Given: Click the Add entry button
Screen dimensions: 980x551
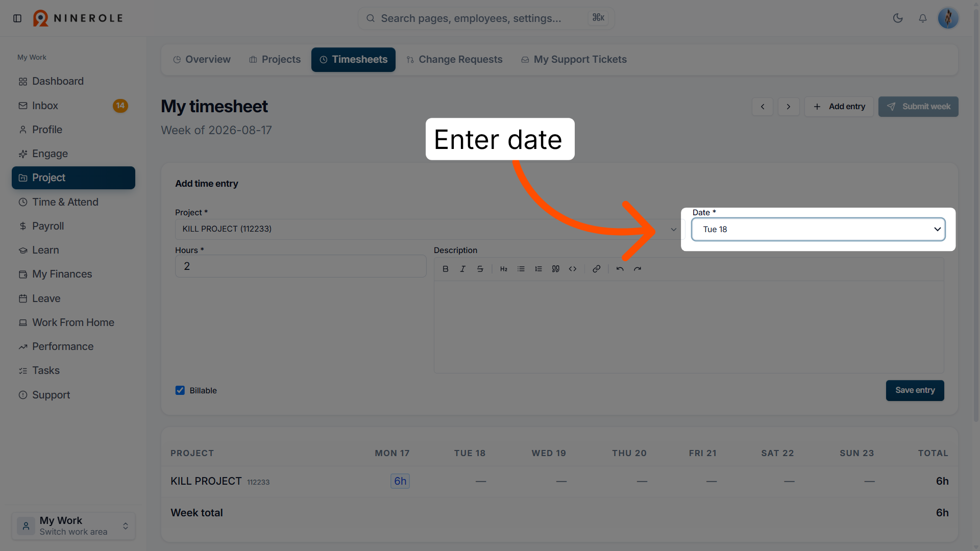Looking at the screenshot, I should click(839, 107).
